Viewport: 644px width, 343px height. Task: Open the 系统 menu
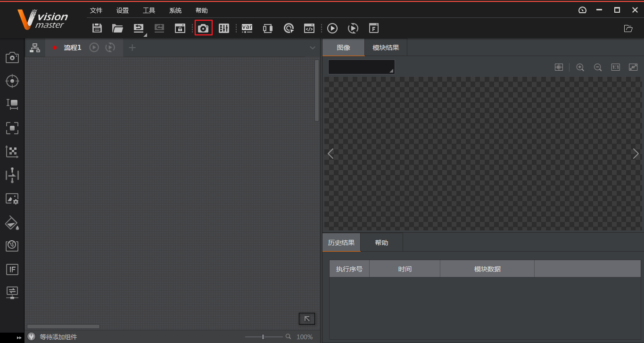coord(175,10)
